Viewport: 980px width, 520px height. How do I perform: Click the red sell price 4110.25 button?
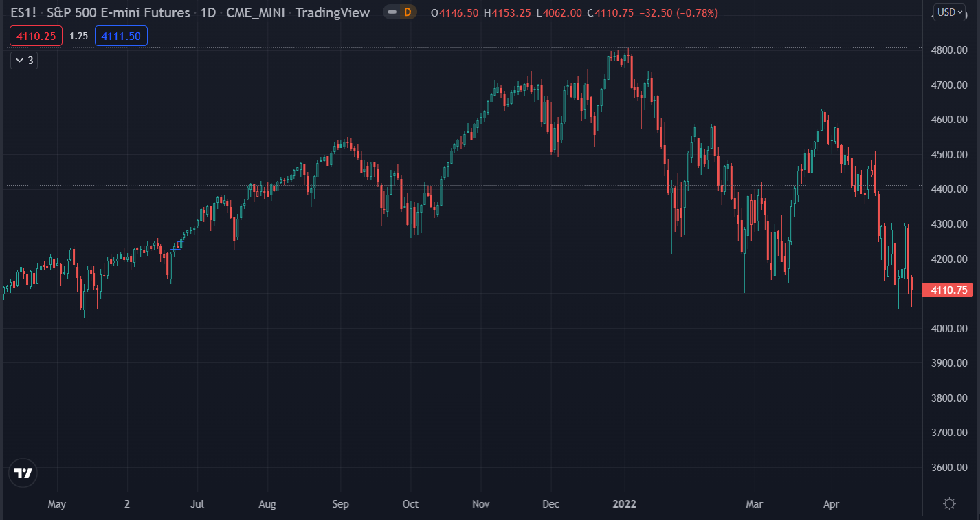(36, 36)
